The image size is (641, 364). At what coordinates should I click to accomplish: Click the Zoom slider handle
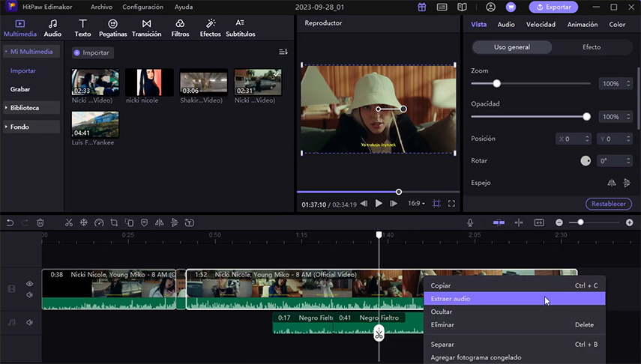497,83
